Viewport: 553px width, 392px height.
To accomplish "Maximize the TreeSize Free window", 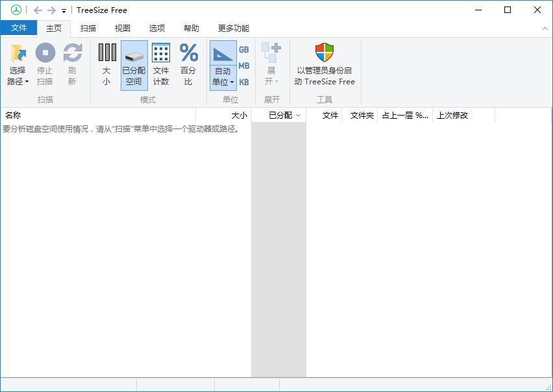I will (x=508, y=10).
